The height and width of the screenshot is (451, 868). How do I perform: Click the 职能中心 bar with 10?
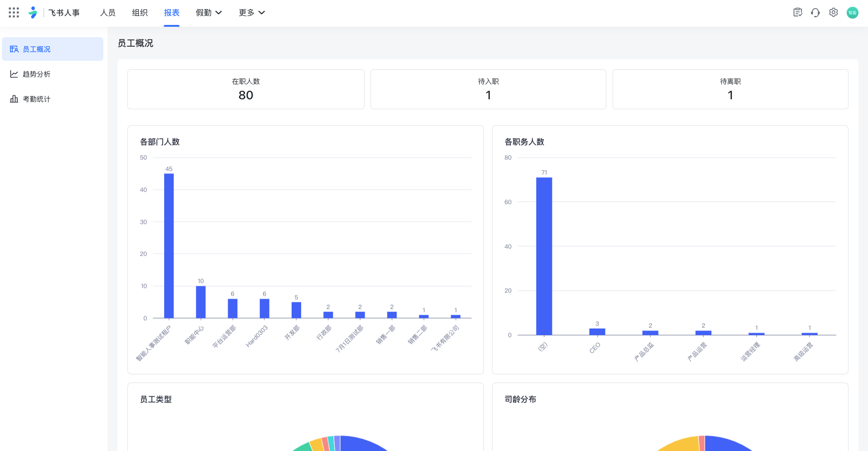pos(201,302)
